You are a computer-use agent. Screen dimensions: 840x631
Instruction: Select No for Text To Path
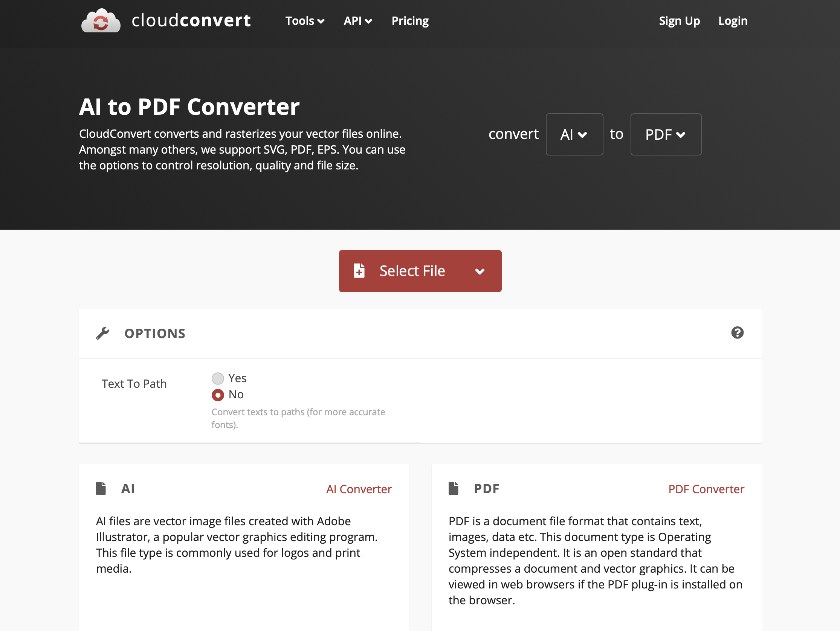coord(218,395)
